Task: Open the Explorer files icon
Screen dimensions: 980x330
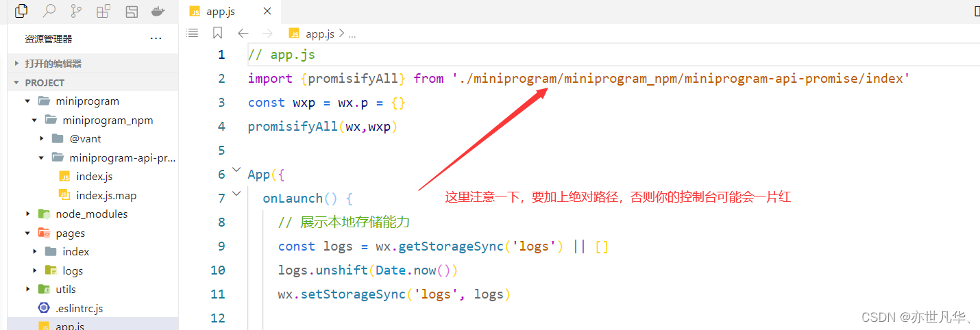Action: (x=21, y=11)
